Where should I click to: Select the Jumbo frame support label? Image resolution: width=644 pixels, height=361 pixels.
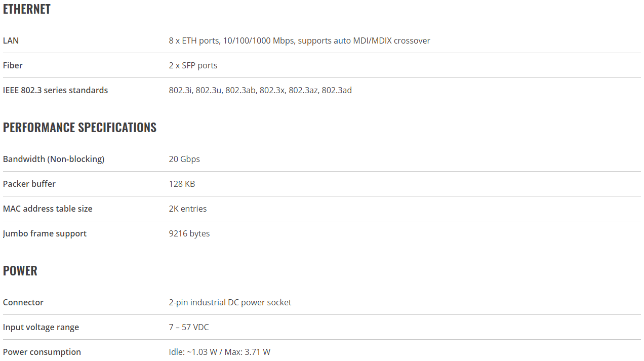click(45, 233)
